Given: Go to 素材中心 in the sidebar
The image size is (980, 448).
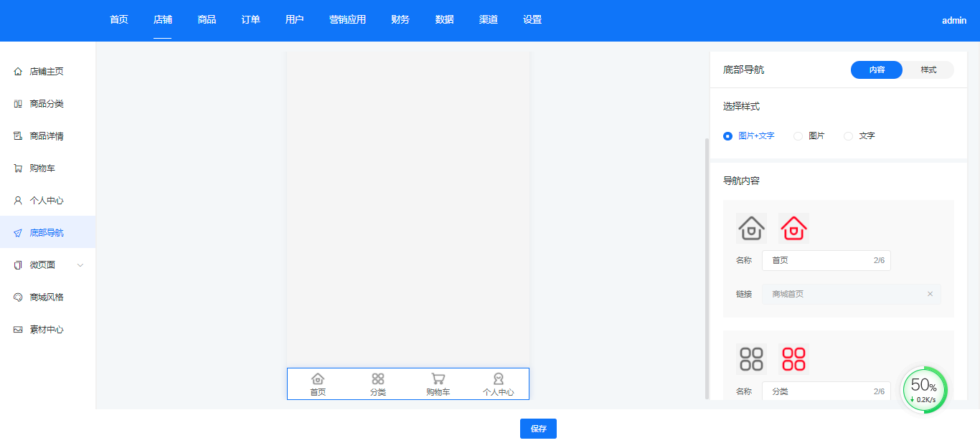Looking at the screenshot, I should 47,330.
